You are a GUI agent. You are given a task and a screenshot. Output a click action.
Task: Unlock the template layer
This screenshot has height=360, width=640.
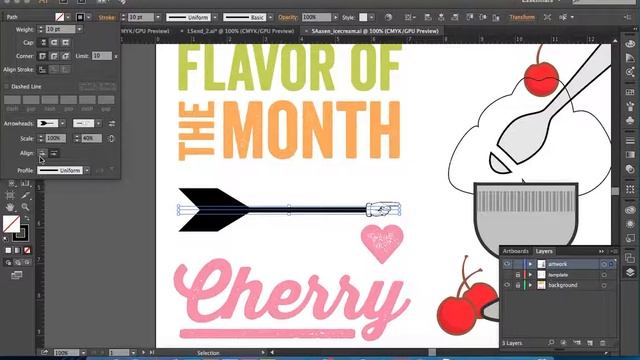click(518, 275)
